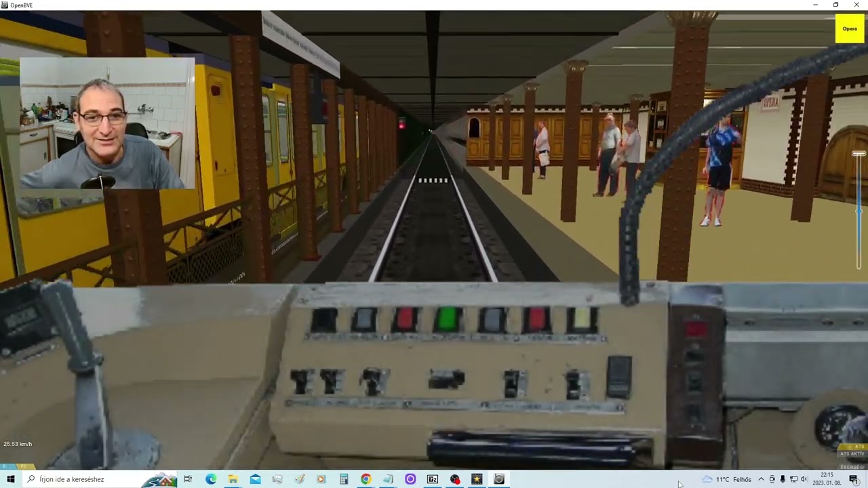
Task: Click the microphone tray icon
Action: (x=783, y=479)
